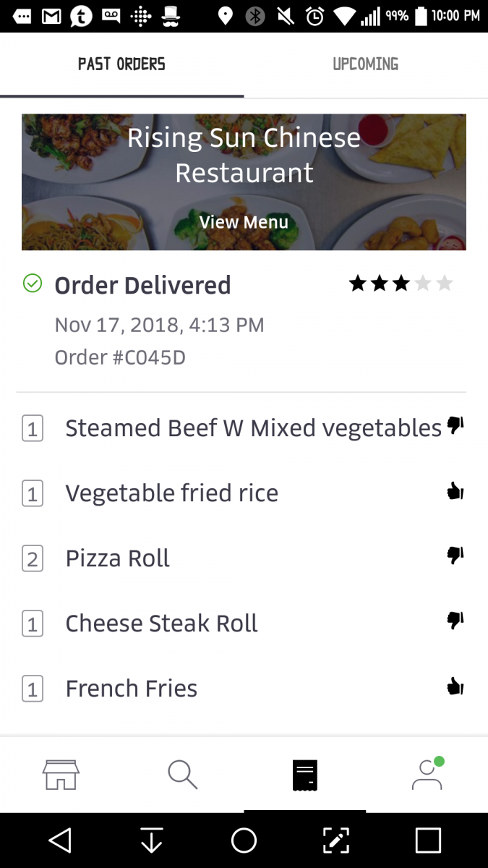Viewport: 488px width, 868px height.
Task: Select the orders receipt icon
Action: tap(304, 775)
